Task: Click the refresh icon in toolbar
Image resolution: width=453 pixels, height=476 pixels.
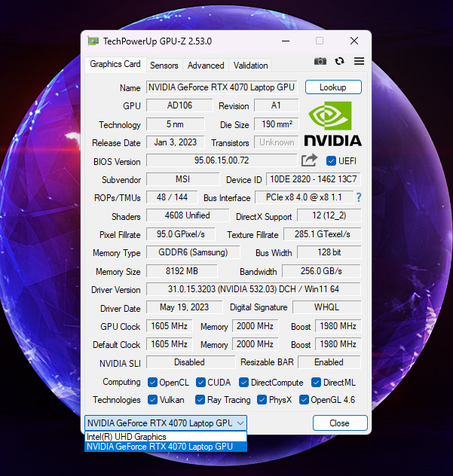Action: [339, 61]
